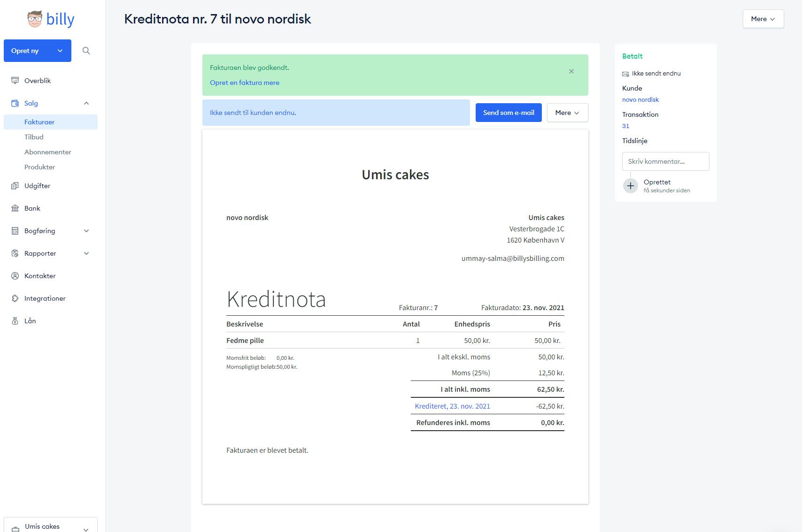The height and width of the screenshot is (532, 802).
Task: Click the Fakturadato 23. nov. 2021 text
Action: coord(523,308)
